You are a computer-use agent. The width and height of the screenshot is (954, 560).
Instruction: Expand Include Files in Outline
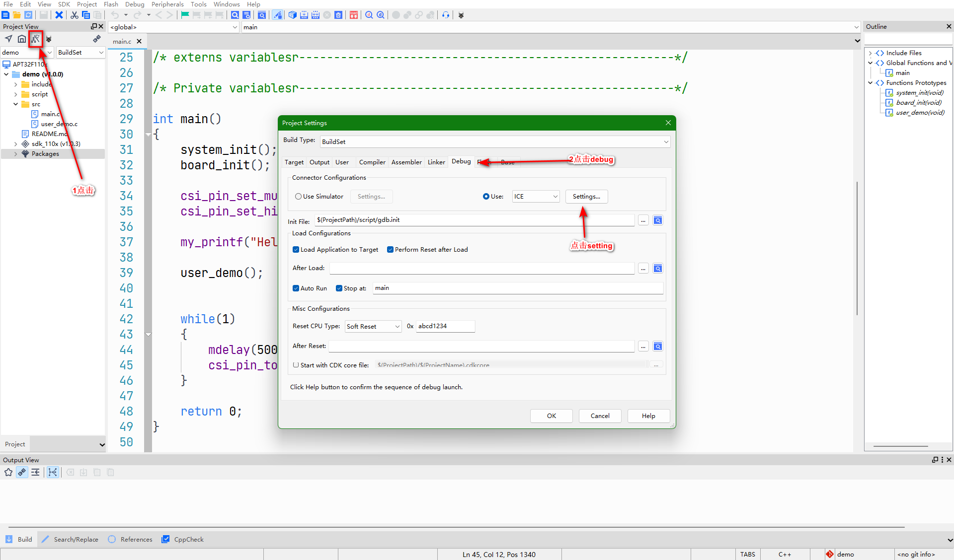[870, 53]
